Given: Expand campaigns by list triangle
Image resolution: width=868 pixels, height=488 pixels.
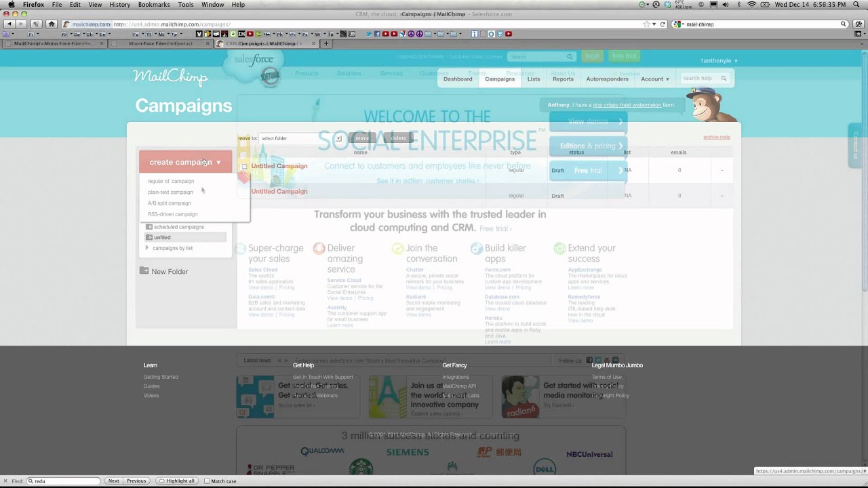Looking at the screenshot, I should [x=147, y=248].
